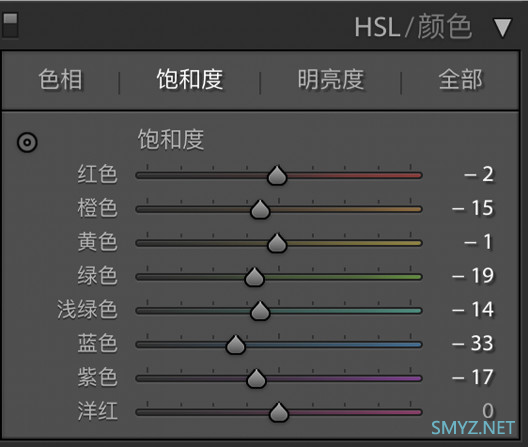The height and width of the screenshot is (447, 528).
Task: Select the 洋红 value field showing 0
Action: click(488, 411)
